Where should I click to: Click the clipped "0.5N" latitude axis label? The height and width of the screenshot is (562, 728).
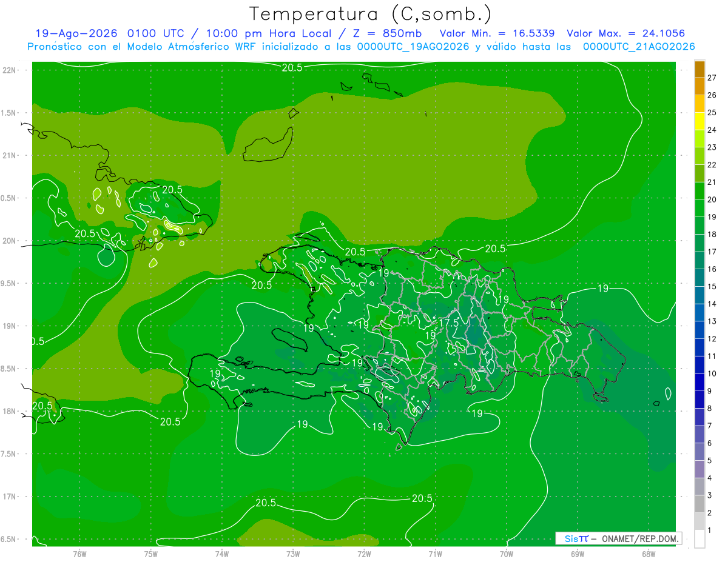8,198
